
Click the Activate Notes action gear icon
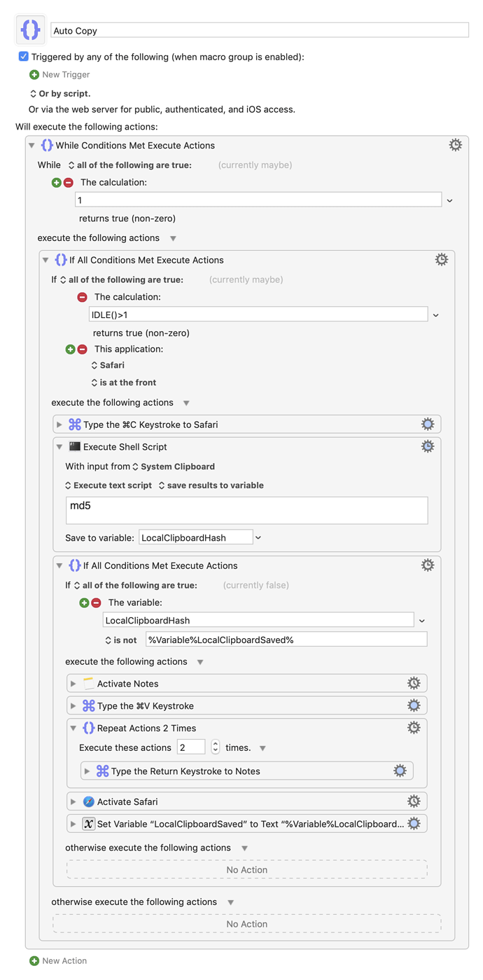[414, 683]
